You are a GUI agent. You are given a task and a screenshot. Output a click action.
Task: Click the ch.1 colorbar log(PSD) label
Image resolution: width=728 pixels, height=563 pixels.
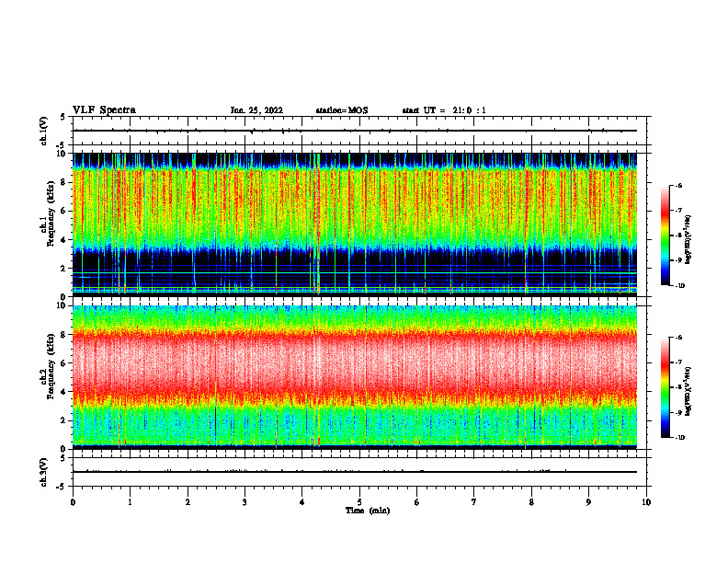click(688, 239)
